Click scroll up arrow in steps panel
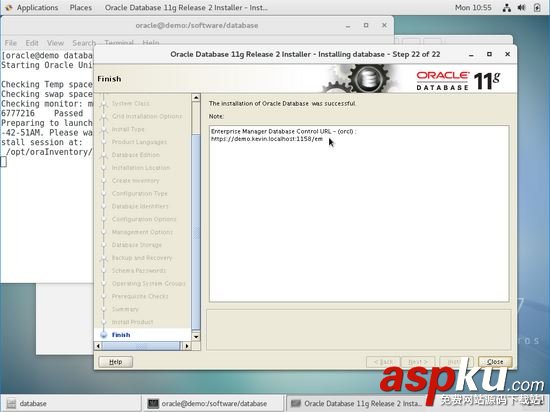The image size is (550, 412). [x=196, y=97]
